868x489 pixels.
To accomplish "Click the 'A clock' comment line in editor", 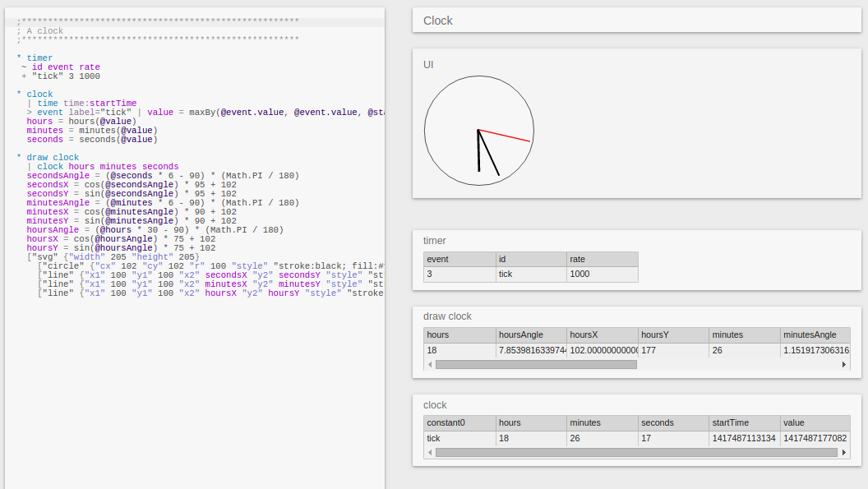I will click(x=45, y=30).
